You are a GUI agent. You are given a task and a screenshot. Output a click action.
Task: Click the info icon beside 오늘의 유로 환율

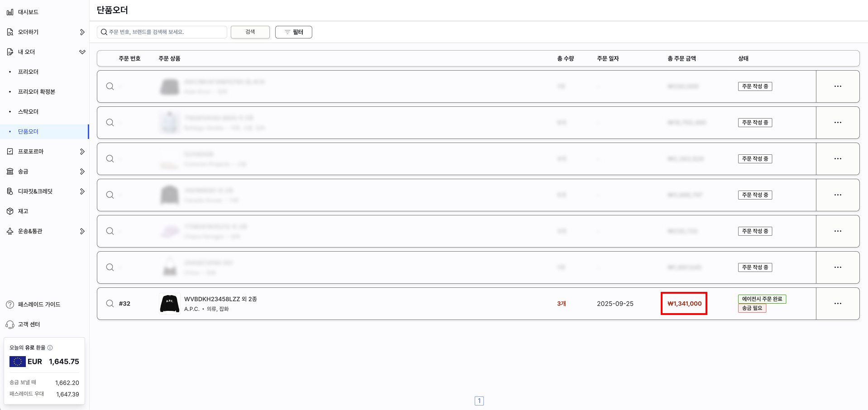[x=50, y=348]
